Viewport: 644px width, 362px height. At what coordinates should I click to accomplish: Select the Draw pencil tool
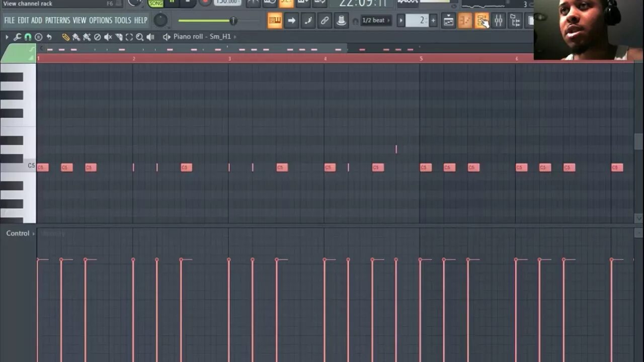pyautogui.click(x=65, y=37)
